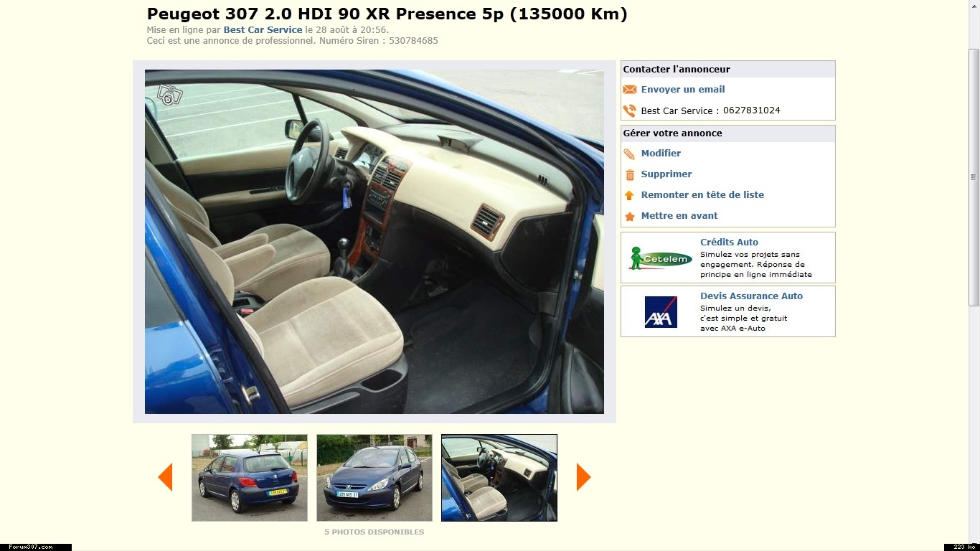Open the Crédits Auto link
The height and width of the screenshot is (551, 980).
729,242
